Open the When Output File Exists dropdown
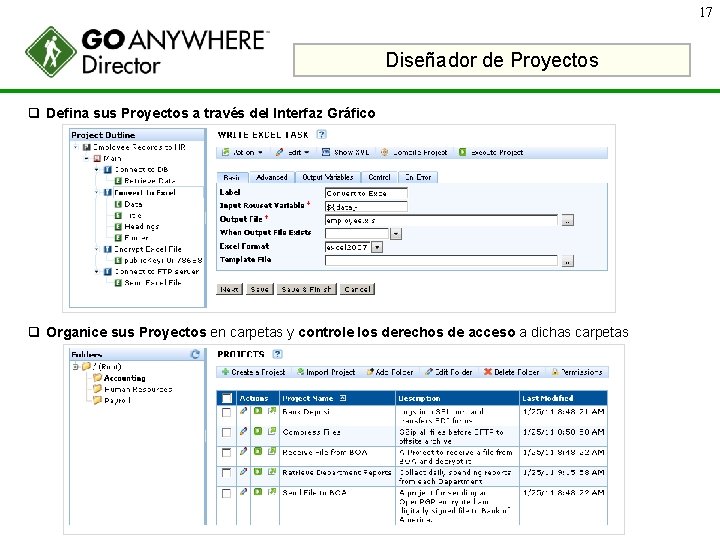 pos(396,234)
